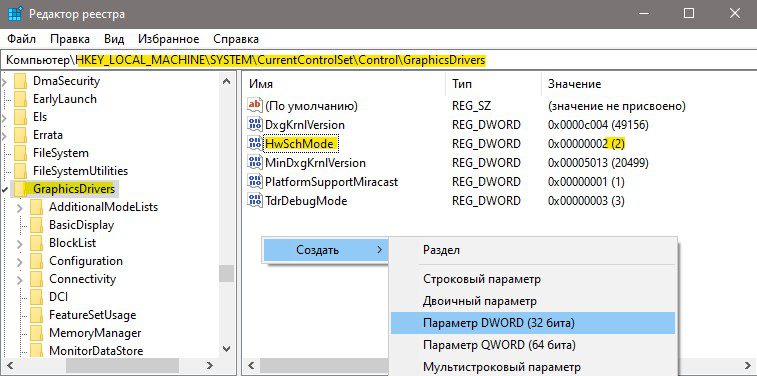The height and width of the screenshot is (376, 757).
Task: Select the (По умолчанию) string value icon
Action: [254, 105]
